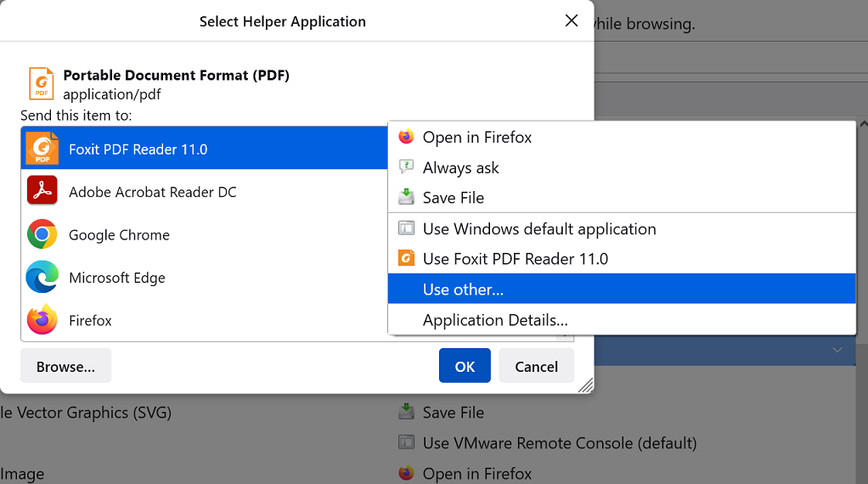Screen dimensions: 868x484
Task: Open the Browse... file picker button
Action: (x=66, y=366)
